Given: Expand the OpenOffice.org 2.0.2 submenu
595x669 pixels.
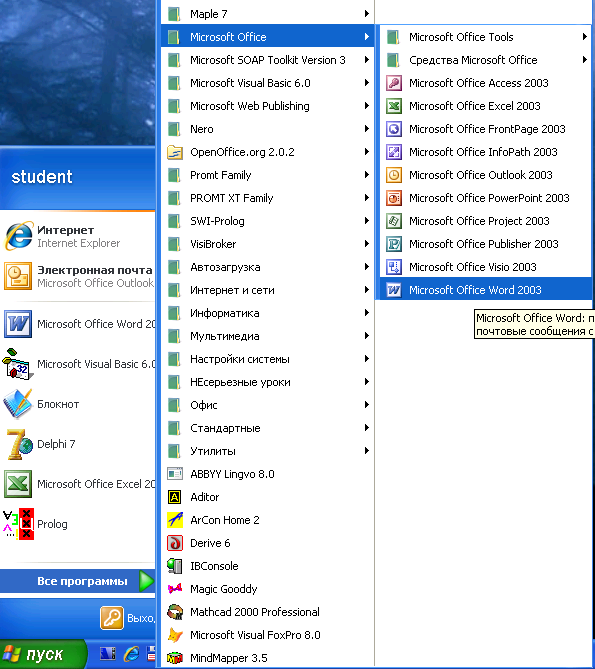Looking at the screenshot, I should (x=267, y=152).
